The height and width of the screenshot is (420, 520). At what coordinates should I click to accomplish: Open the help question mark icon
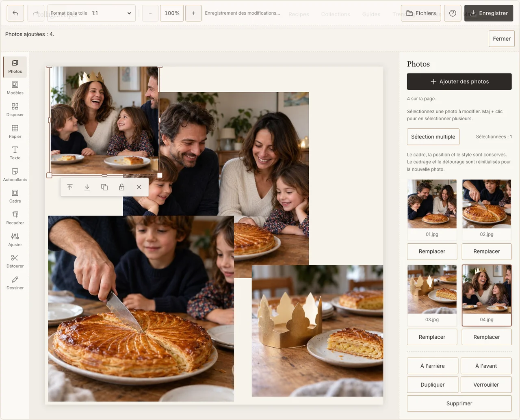453,13
